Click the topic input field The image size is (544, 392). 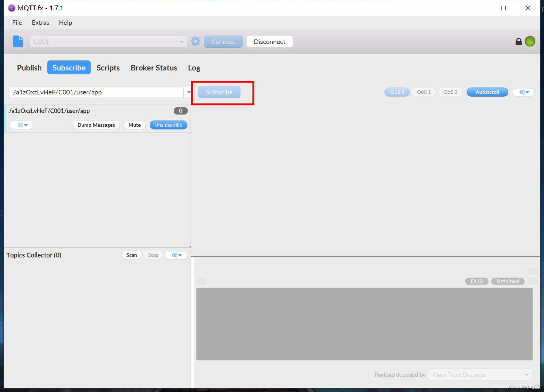point(96,92)
